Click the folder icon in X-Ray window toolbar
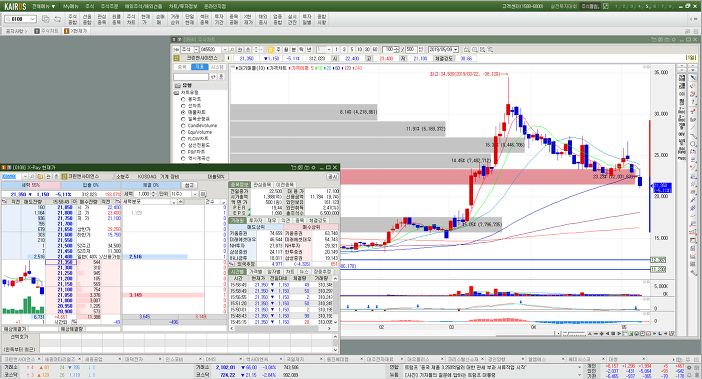Viewport: 702px width, 379px height. pyautogui.click(x=40, y=177)
